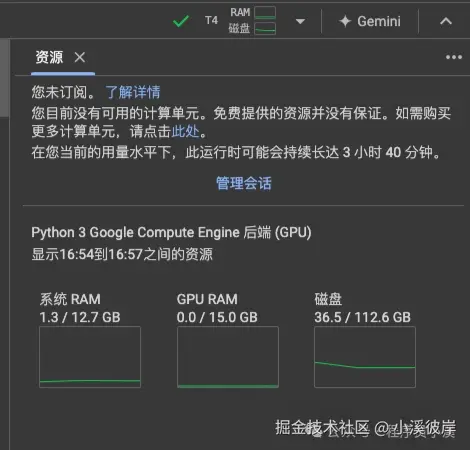Image resolution: width=470 pixels, height=450 pixels.
Task: Click the 系统 RAM usage chart
Action: click(x=90, y=357)
